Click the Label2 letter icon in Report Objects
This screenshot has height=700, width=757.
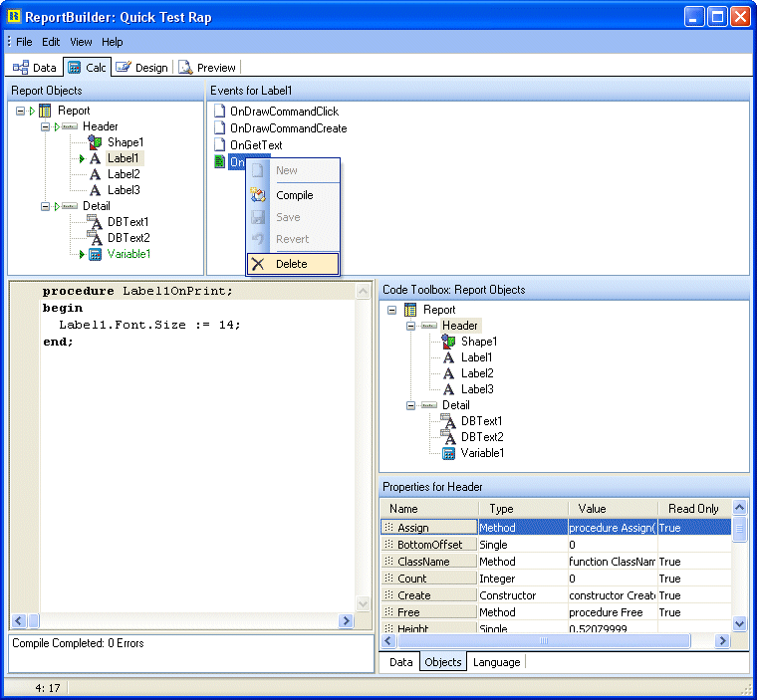coord(95,174)
